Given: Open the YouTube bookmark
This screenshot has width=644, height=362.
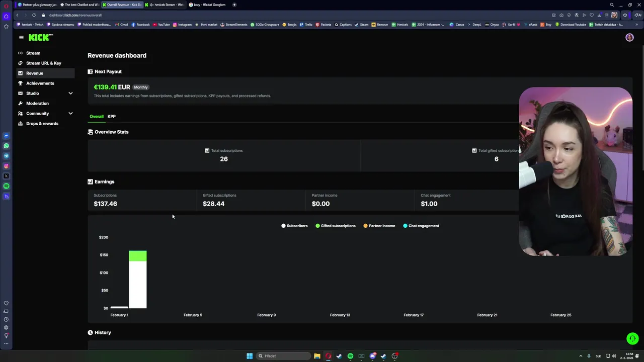Looking at the screenshot, I should click(161, 25).
